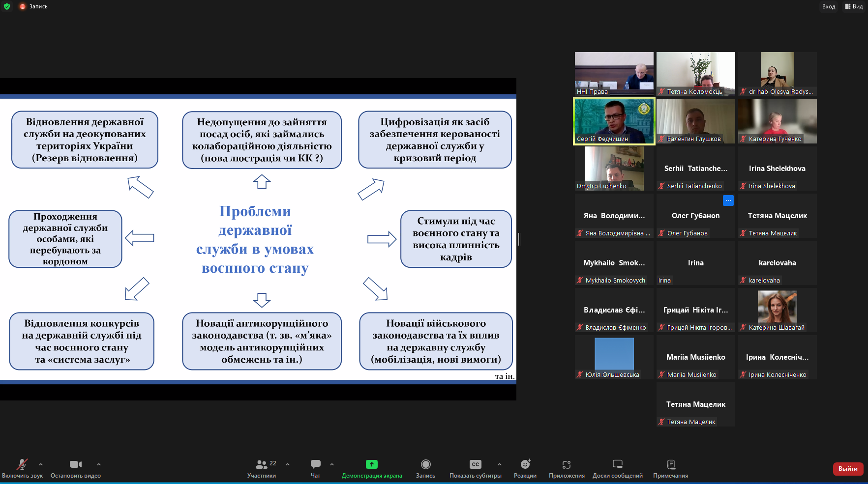Toggle Show subtitles CC button
This screenshot has height=484, width=868.
(x=475, y=464)
